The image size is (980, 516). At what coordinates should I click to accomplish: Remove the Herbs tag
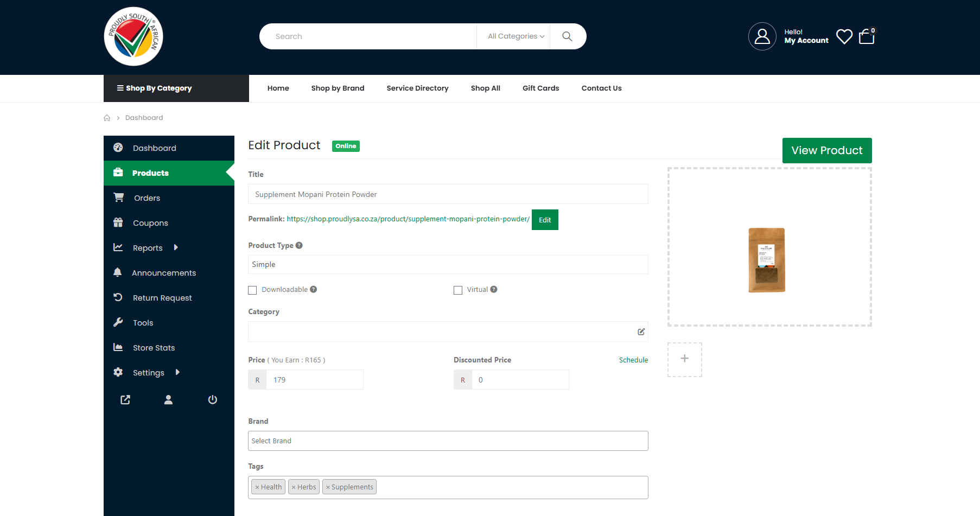click(294, 487)
